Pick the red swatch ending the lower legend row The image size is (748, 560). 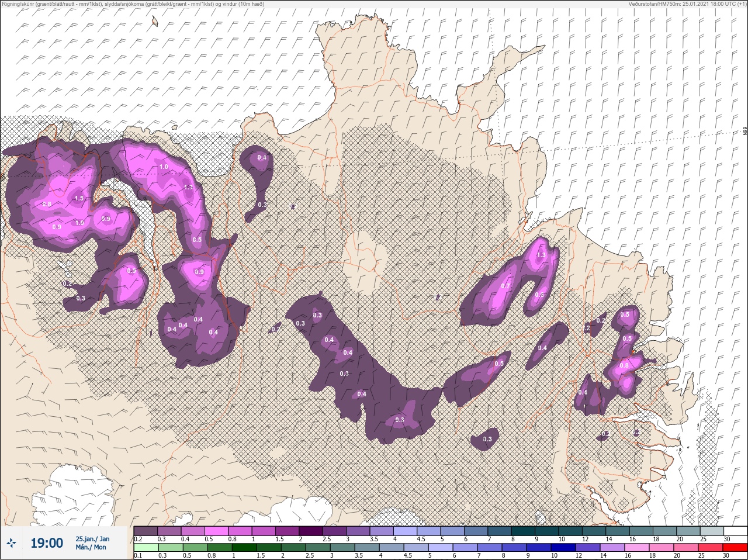pos(735,548)
